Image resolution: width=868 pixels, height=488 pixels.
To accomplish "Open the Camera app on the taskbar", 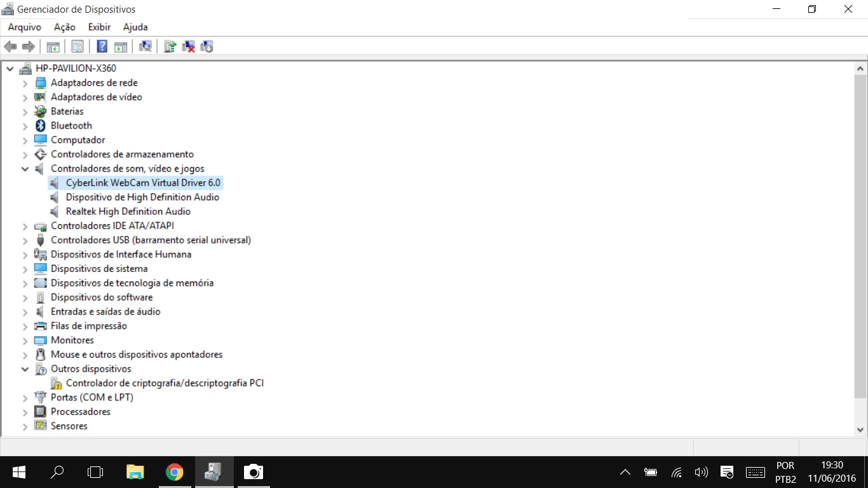I will point(253,472).
